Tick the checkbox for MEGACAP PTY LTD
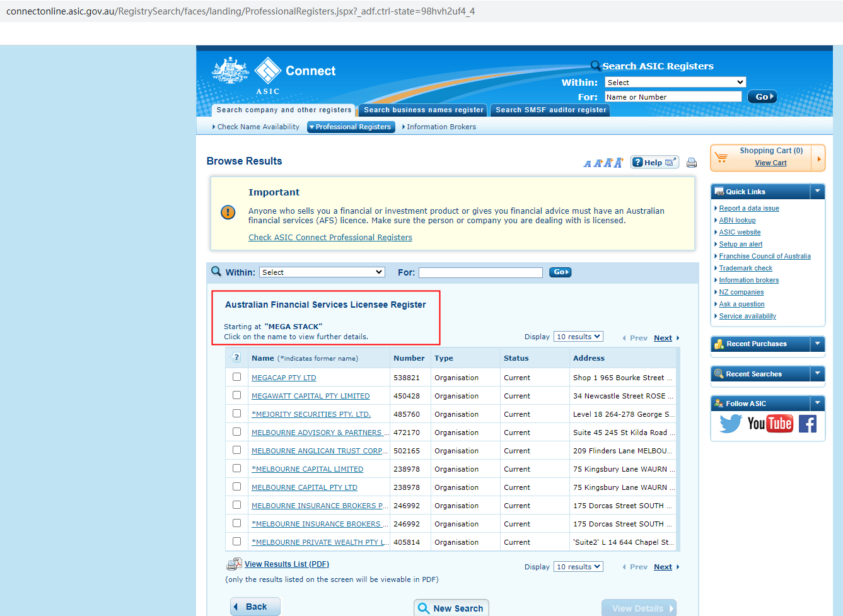This screenshot has width=843, height=616. coord(236,377)
